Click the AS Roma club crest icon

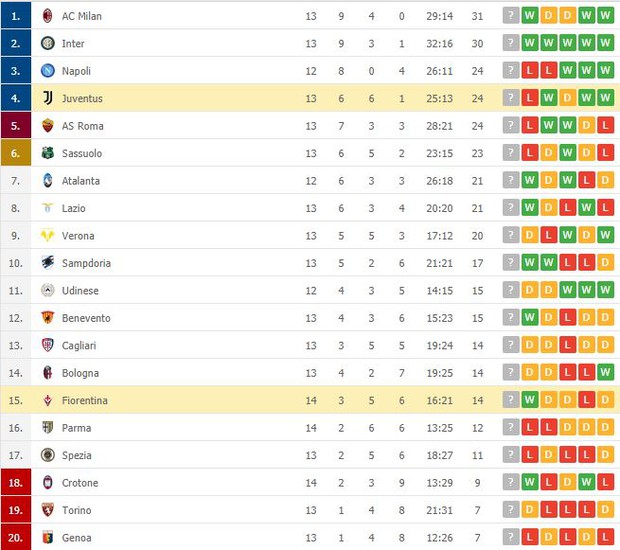pos(47,126)
